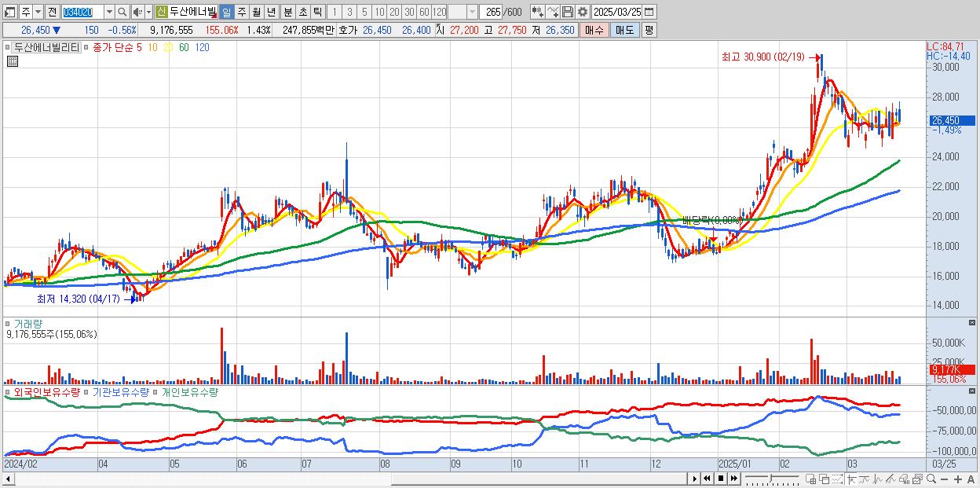The image size is (980, 488).
Task: Select interval 20 button
Action: [x=394, y=12]
